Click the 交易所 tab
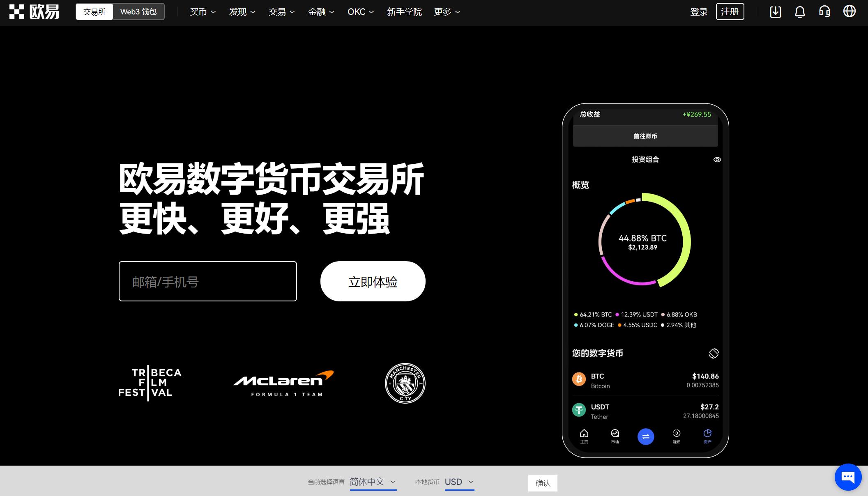This screenshot has height=496, width=868. pos(94,11)
